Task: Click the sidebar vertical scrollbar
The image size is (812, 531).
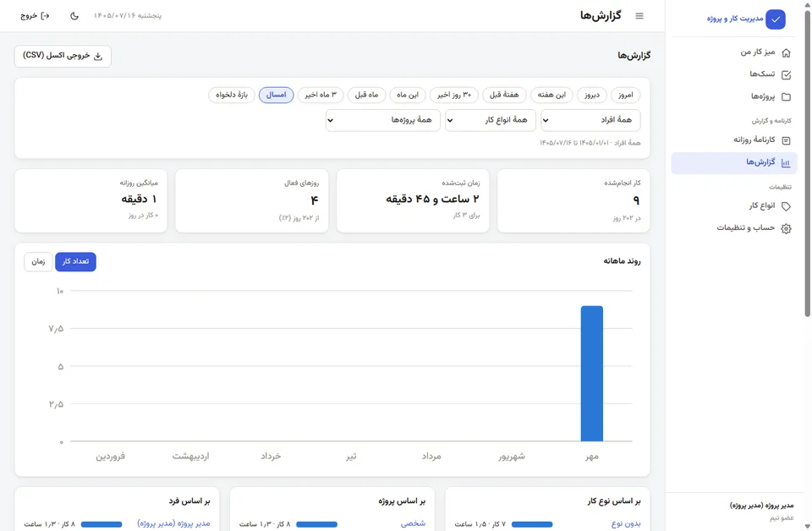Action: 807,164
